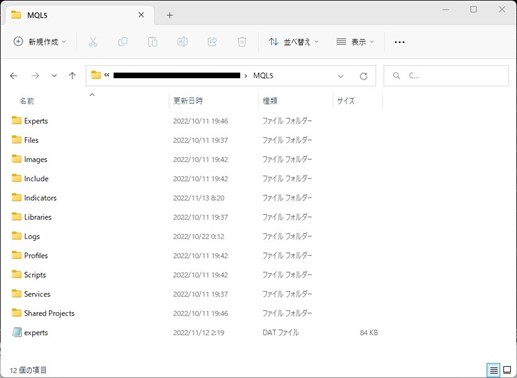Select the Files folder icon
Image resolution: width=517 pixels, height=378 pixels.
pyautogui.click(x=16, y=140)
